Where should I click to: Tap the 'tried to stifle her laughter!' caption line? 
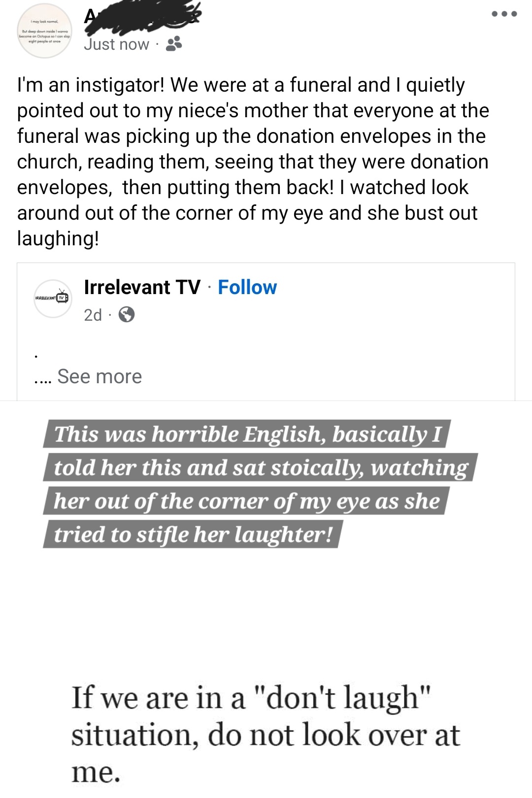(193, 534)
